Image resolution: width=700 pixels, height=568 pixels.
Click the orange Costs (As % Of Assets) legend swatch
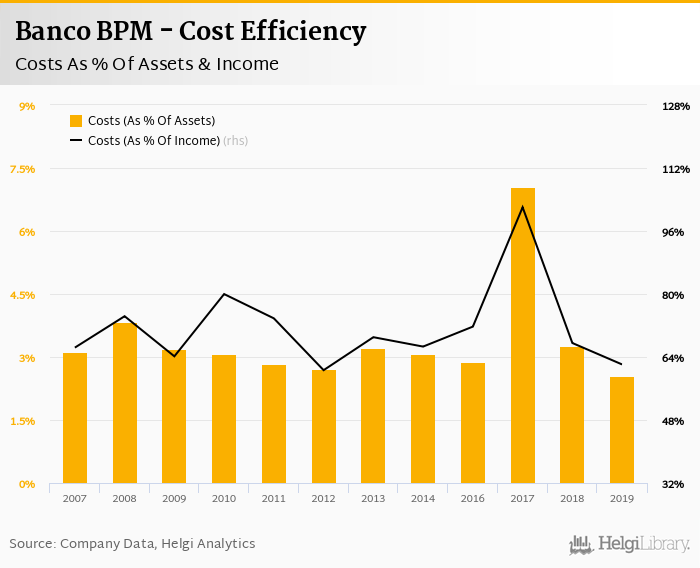(x=76, y=121)
